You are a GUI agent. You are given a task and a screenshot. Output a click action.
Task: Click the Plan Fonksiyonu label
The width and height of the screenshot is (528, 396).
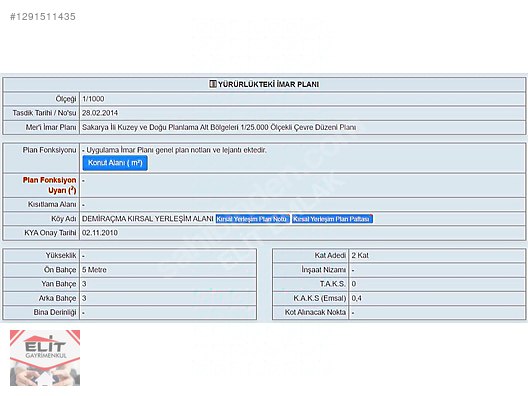50,150
